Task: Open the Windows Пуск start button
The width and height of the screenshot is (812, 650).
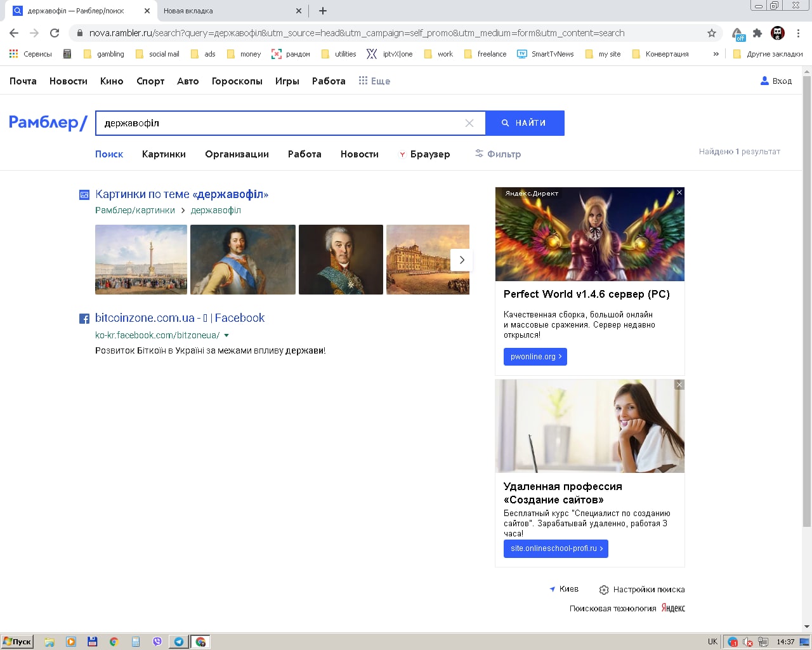Action: pos(17,642)
